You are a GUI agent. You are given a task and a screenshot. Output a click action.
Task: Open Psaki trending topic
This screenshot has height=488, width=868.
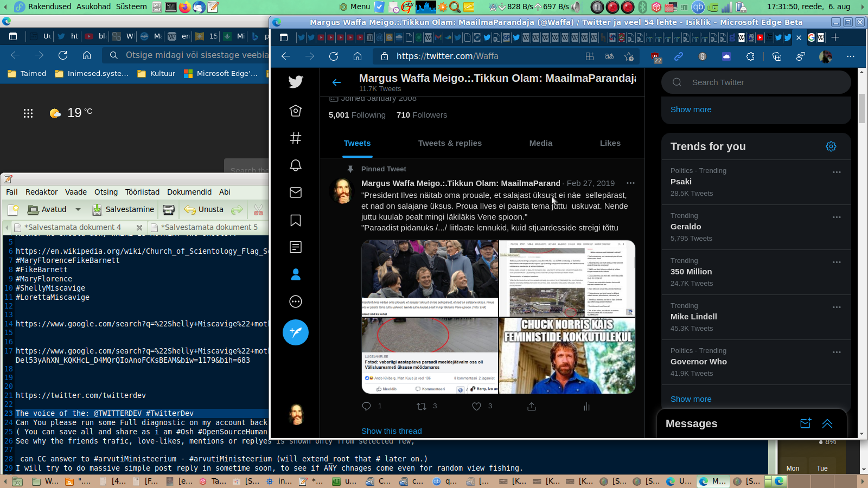click(756, 182)
